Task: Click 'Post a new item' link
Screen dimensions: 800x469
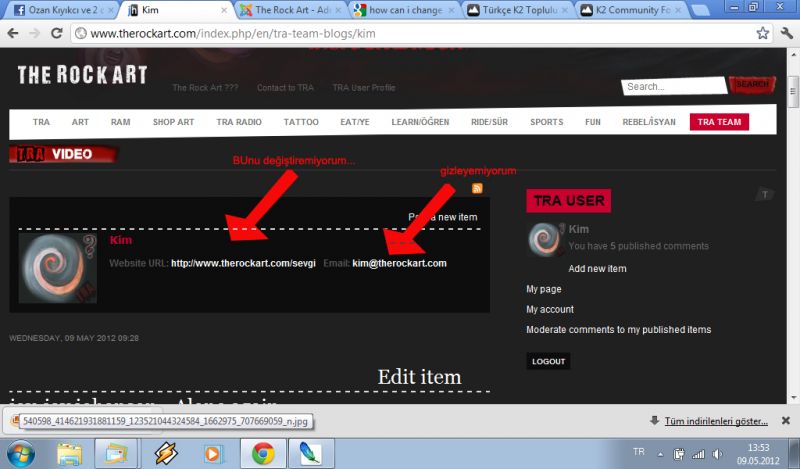Action: 443,217
